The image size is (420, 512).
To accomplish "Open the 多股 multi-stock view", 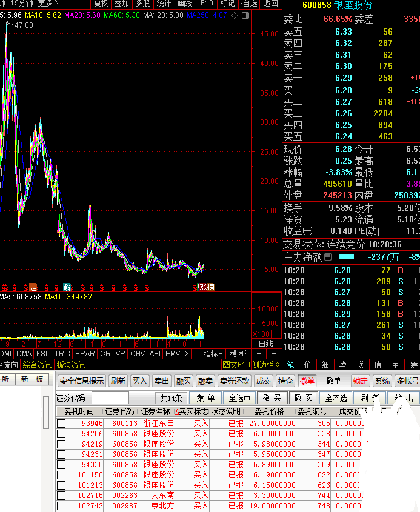I will pos(142,4).
